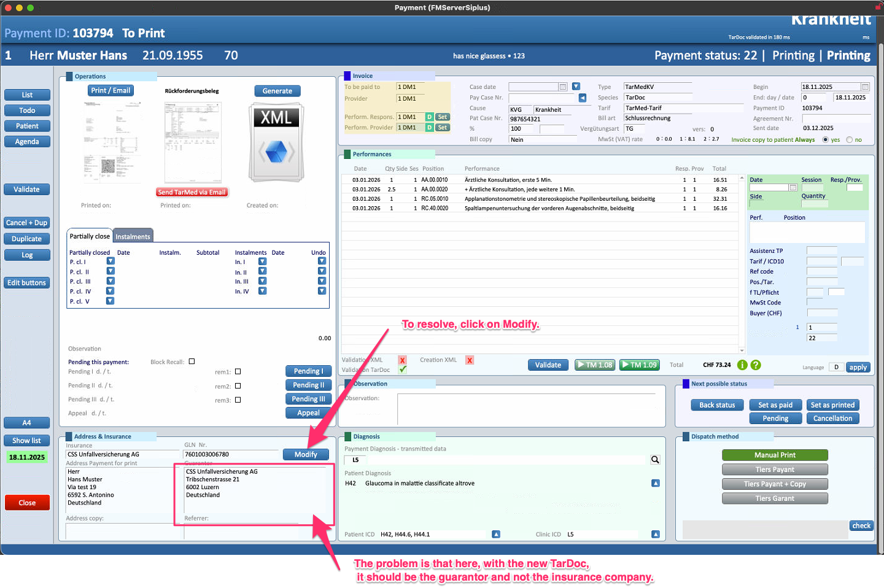Tick the Block Recall checkbox
The height and width of the screenshot is (588, 884).
tap(192, 362)
